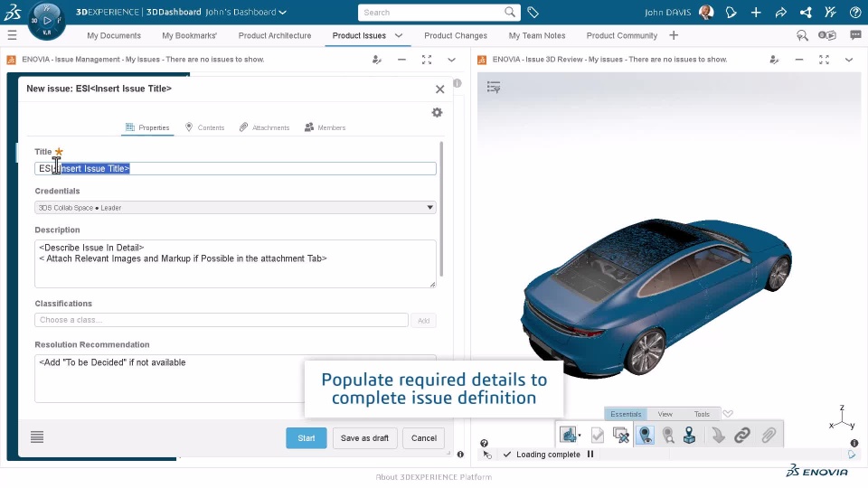Switch to the Essentials toolbar tab

pyautogui.click(x=626, y=414)
